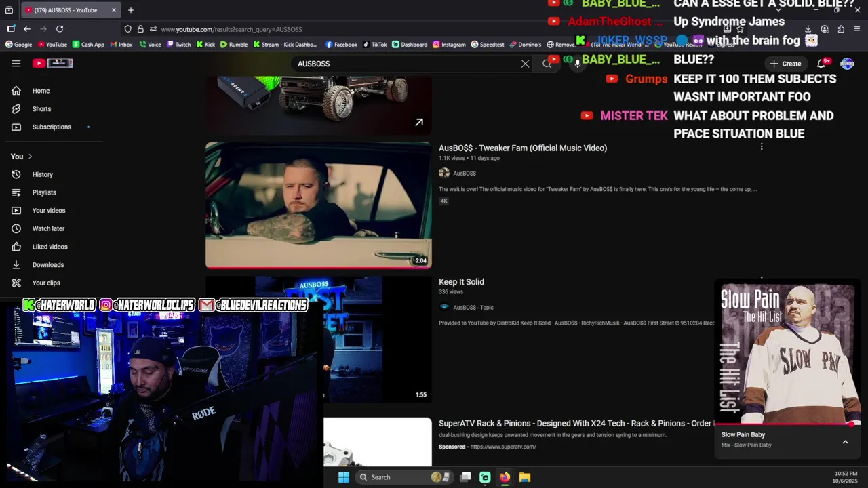The height and width of the screenshot is (488, 868).
Task: Open the YouTube guide hamburger menu
Action: (16, 63)
